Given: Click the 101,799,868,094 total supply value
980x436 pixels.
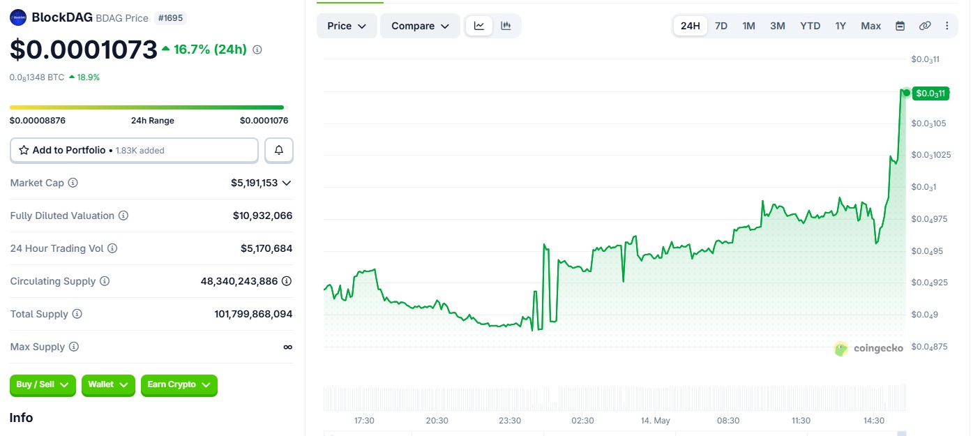Looking at the screenshot, I should [254, 314].
